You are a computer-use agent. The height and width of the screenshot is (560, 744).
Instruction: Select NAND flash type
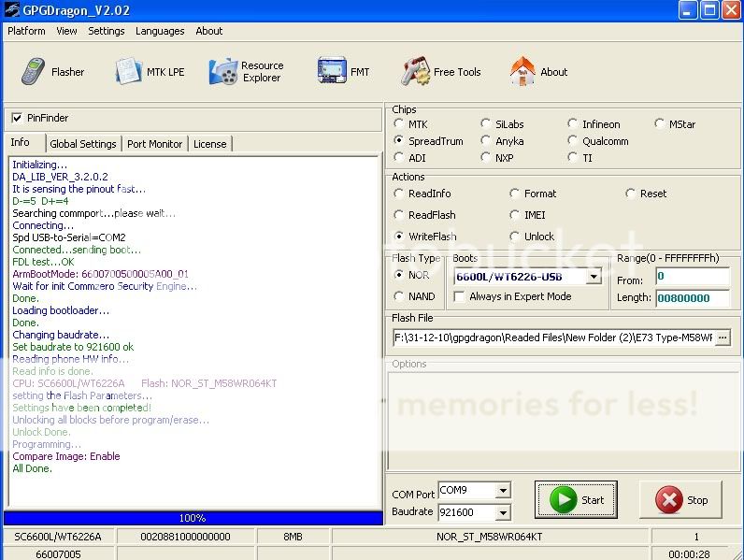pyautogui.click(x=398, y=296)
